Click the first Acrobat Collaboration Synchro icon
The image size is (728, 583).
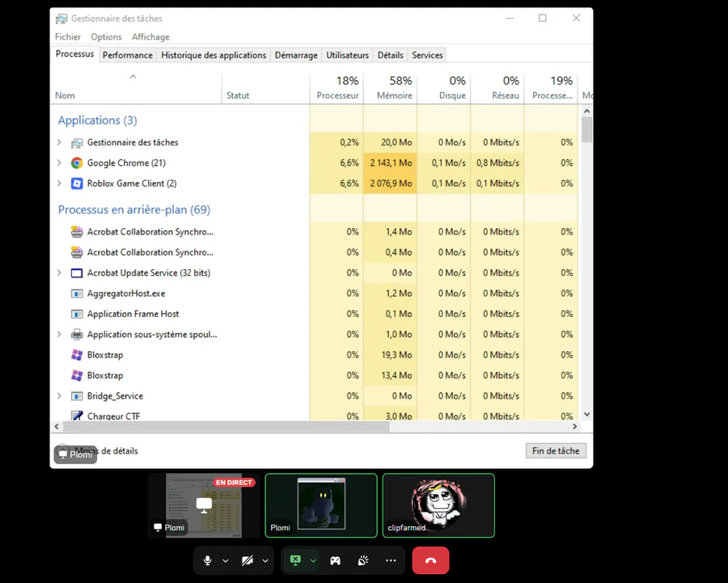point(77,231)
